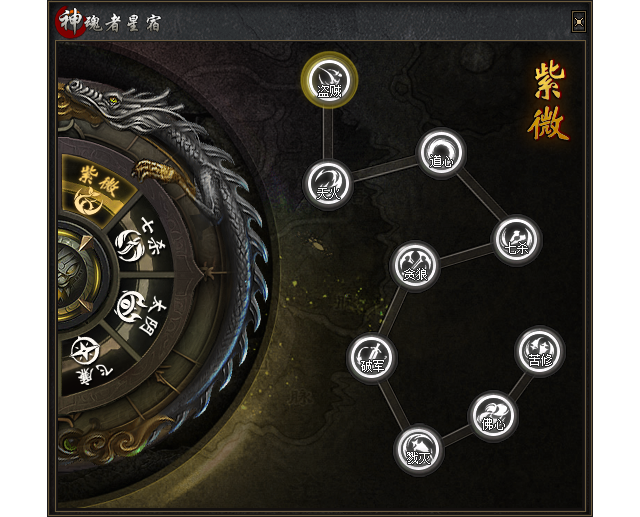Viewport: 640px width, 517px height.
Task: Activate the 贪狼 star node
Action: point(415,266)
